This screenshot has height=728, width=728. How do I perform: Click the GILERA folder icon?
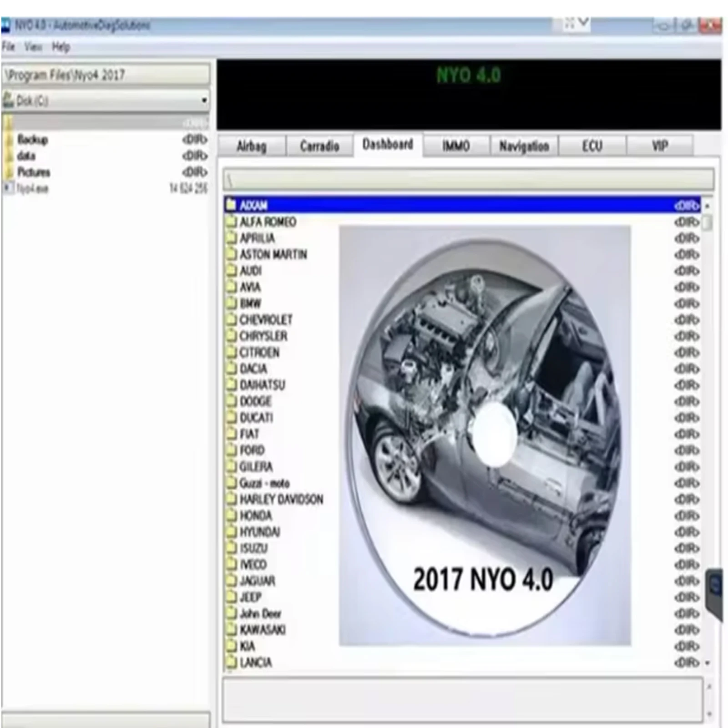pos(232,466)
